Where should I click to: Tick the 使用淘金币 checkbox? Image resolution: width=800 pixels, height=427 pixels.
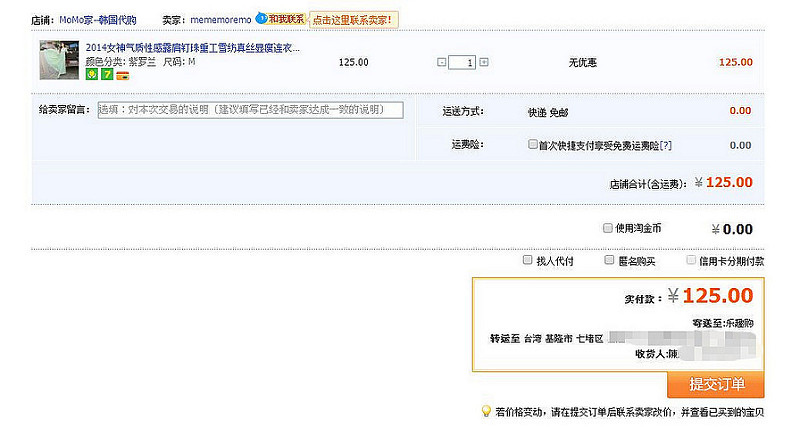point(608,228)
